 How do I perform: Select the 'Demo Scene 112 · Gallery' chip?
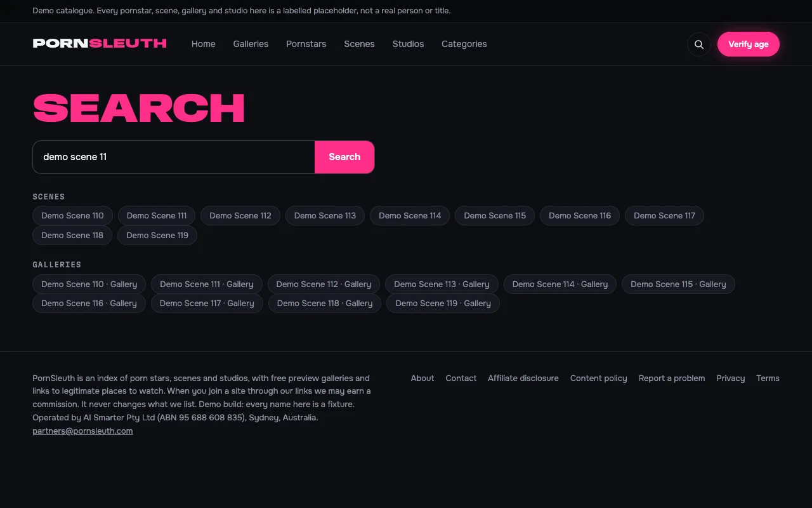(x=324, y=284)
